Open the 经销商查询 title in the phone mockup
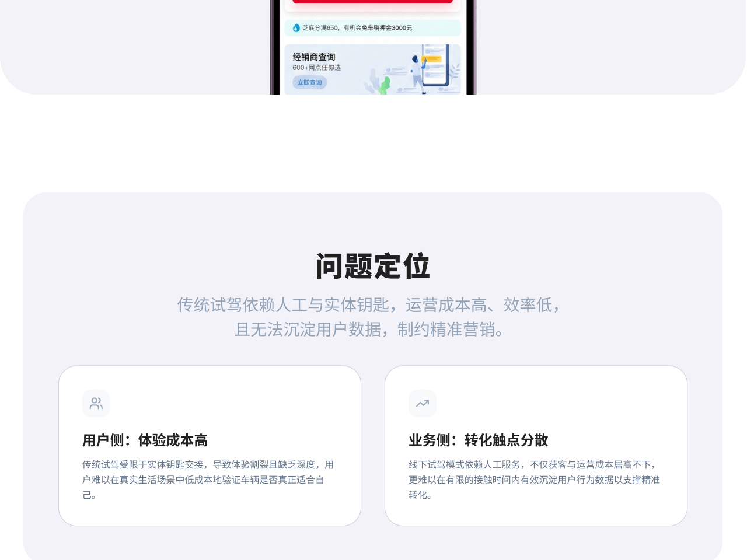 click(x=314, y=57)
